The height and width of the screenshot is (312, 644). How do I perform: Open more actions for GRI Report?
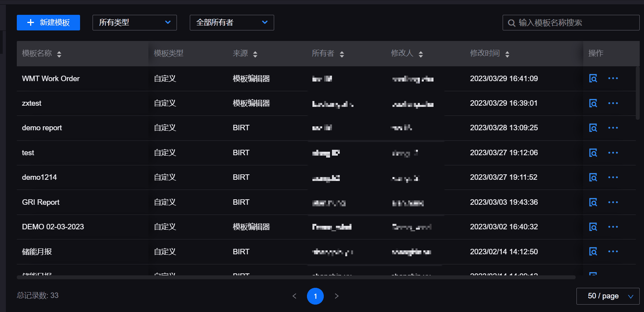pyautogui.click(x=613, y=202)
